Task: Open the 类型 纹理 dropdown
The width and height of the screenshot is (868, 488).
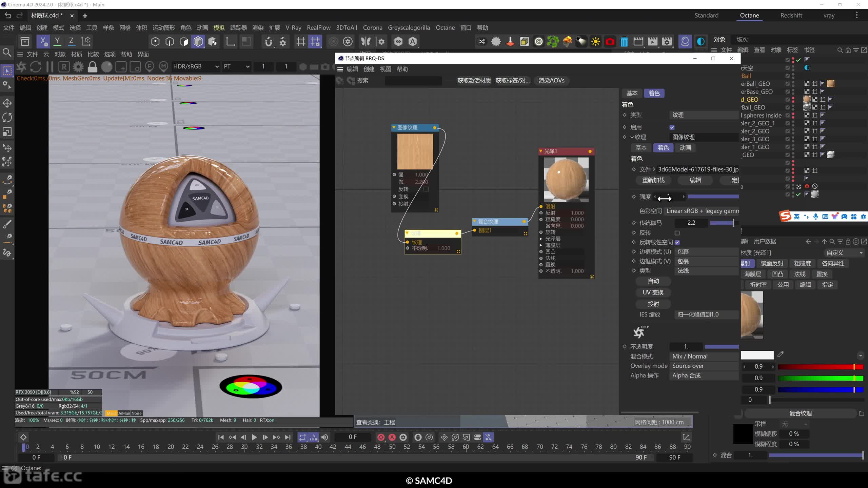Action: coord(704,115)
